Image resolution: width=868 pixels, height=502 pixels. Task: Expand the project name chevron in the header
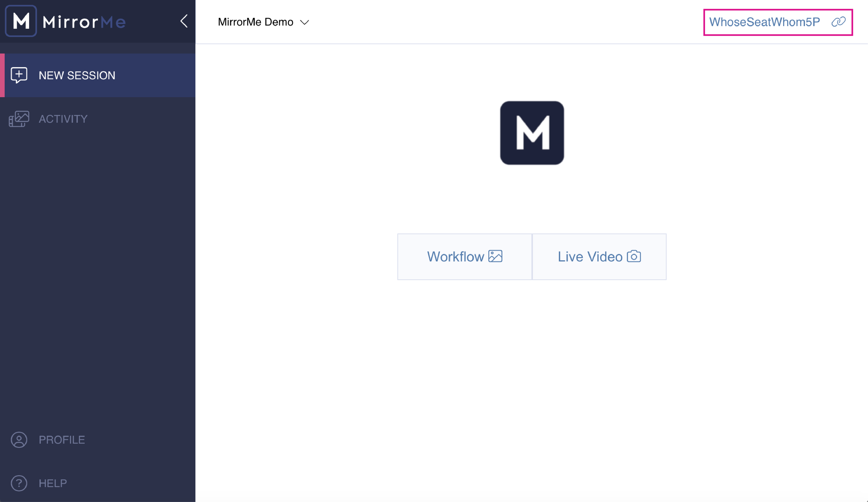(x=305, y=22)
